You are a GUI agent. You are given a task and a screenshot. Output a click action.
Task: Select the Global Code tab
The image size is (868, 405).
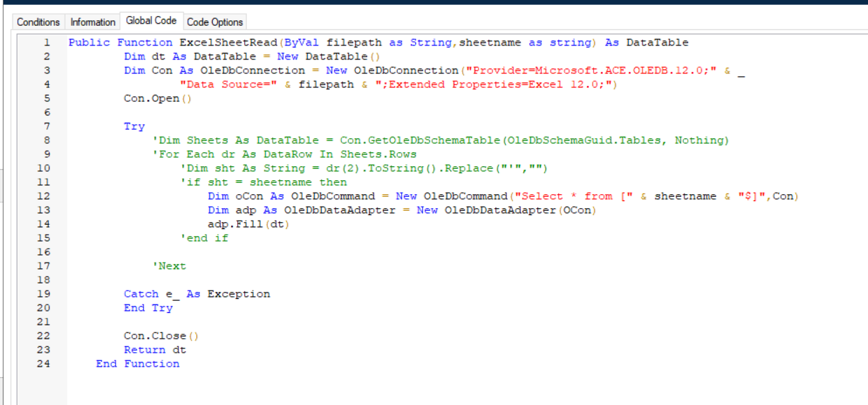coord(151,20)
